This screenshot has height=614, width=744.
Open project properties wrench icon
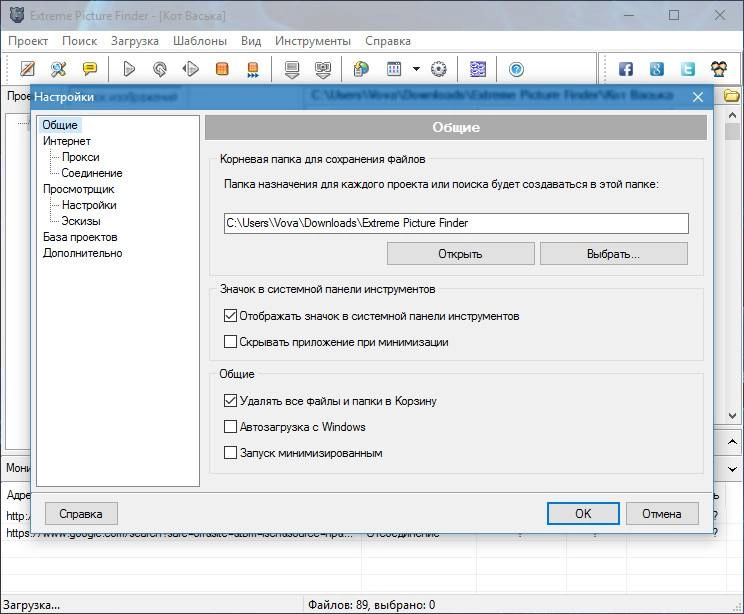[58, 69]
